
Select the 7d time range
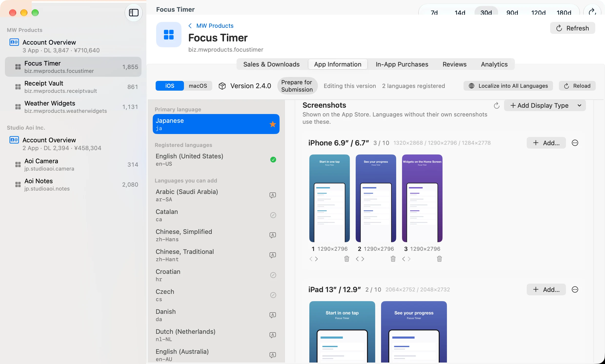pos(434,12)
